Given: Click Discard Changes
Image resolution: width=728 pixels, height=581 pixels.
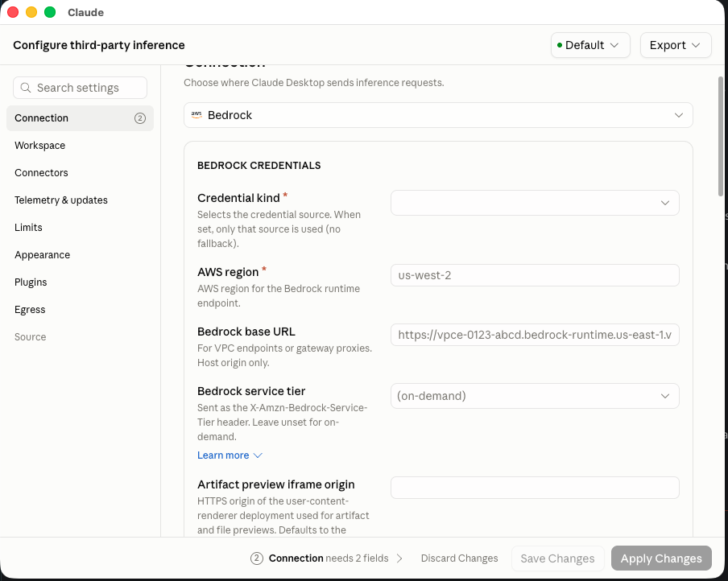Looking at the screenshot, I should click(459, 558).
